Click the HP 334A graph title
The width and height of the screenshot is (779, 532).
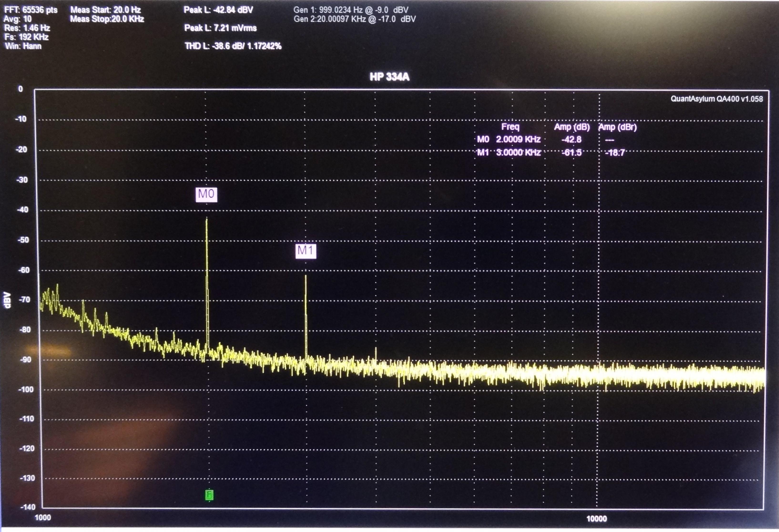[x=389, y=77]
